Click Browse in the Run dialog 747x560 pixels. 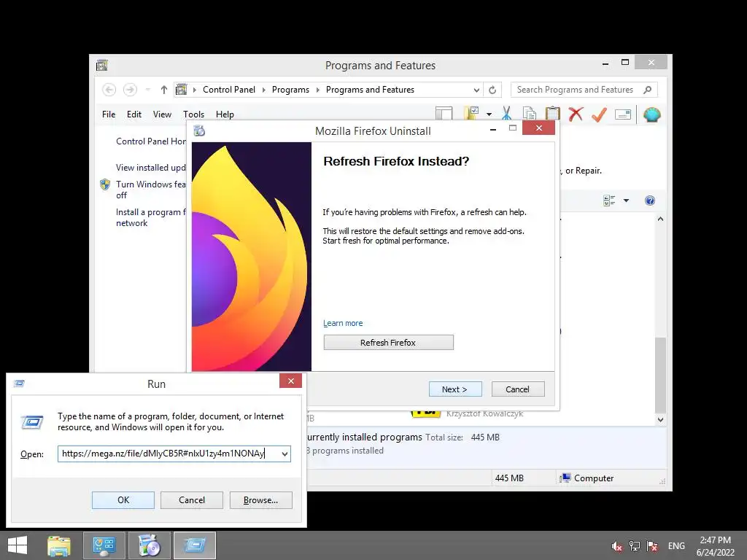(x=260, y=500)
